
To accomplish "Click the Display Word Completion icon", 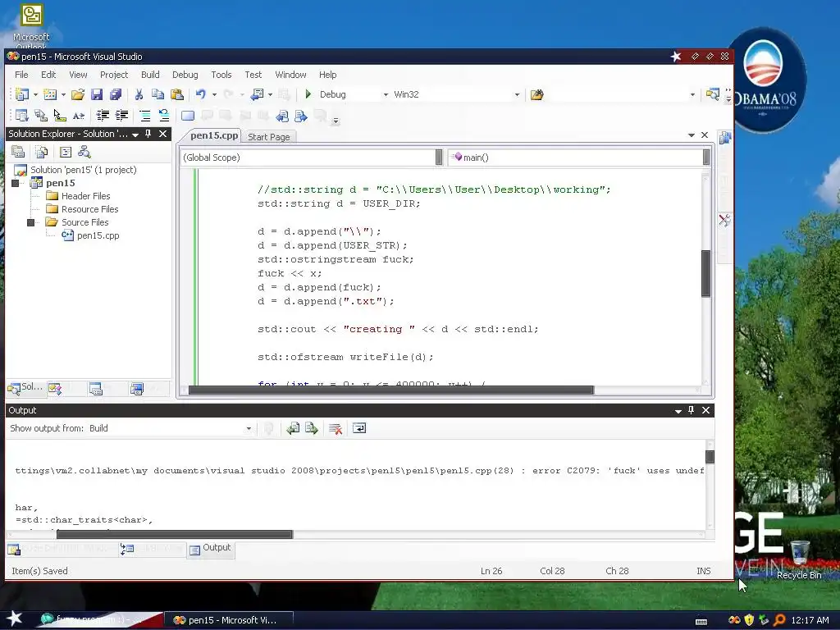I will point(79,115).
